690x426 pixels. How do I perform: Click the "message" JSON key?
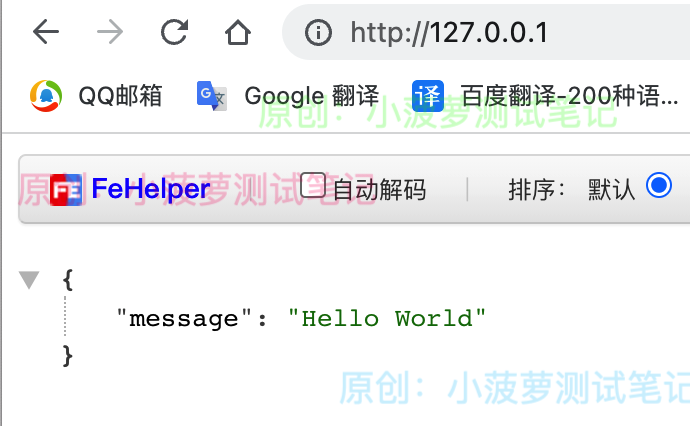coord(184,319)
